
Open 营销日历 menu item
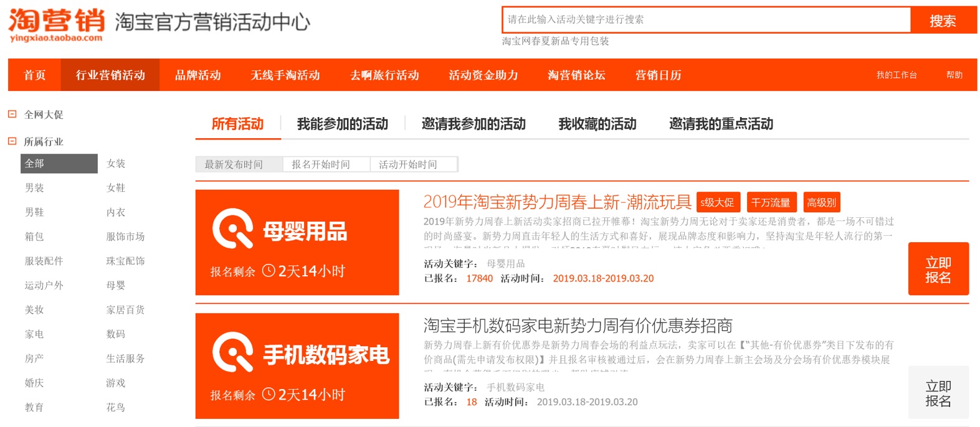(x=658, y=75)
